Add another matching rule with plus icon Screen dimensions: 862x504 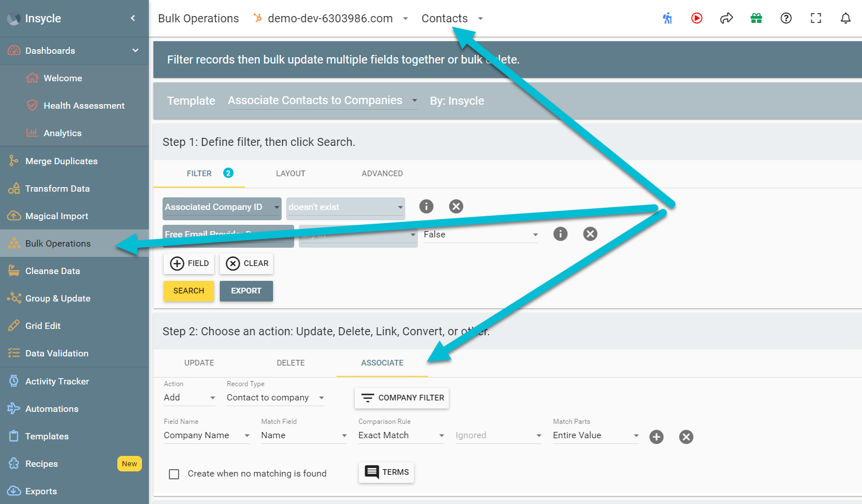point(657,437)
